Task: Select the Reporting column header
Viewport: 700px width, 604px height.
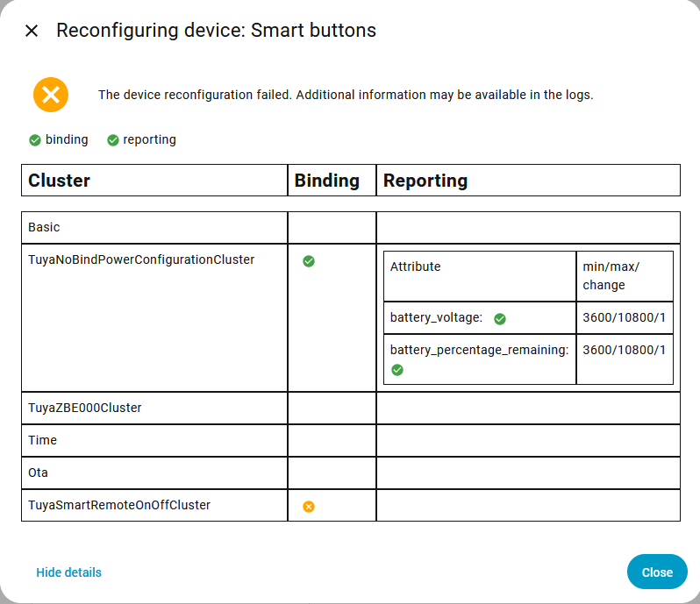Action: pos(529,181)
